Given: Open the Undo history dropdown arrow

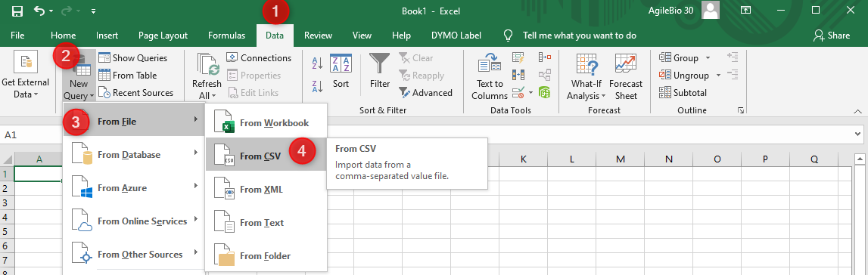Looking at the screenshot, I should [x=51, y=11].
